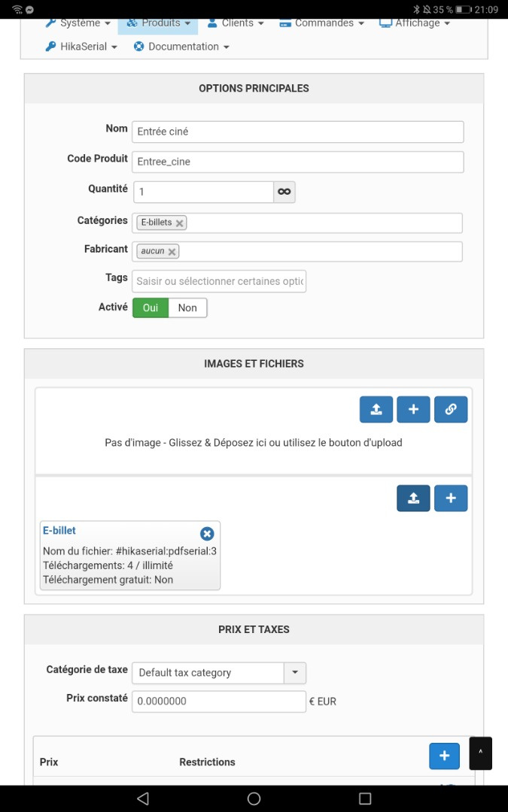The image size is (508, 812).
Task: Click the Nom input field
Action: (x=297, y=132)
